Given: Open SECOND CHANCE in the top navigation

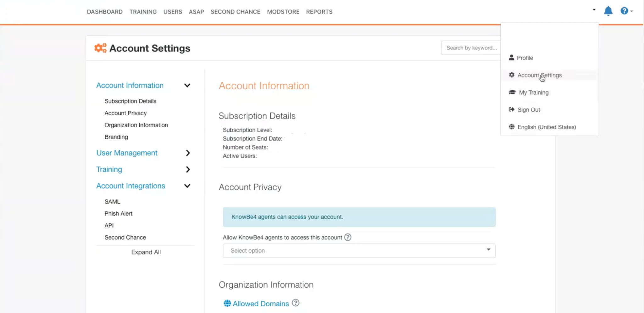Looking at the screenshot, I should point(236,12).
